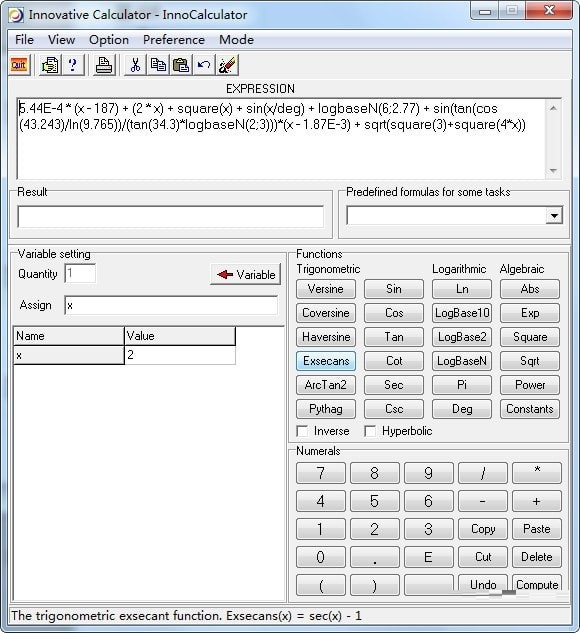The height and width of the screenshot is (633, 580).
Task: Open the Preference menu
Action: pyautogui.click(x=174, y=40)
